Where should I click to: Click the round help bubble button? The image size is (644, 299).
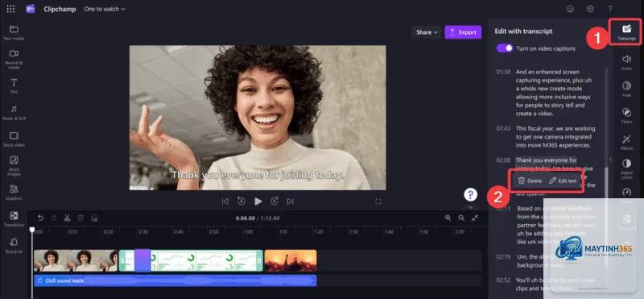(x=471, y=194)
